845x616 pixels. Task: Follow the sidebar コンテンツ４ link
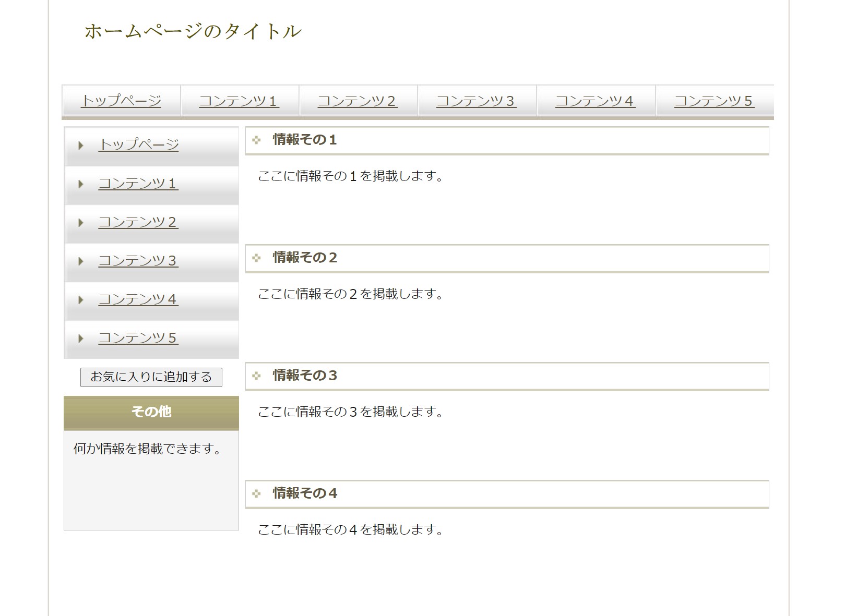pyautogui.click(x=138, y=299)
